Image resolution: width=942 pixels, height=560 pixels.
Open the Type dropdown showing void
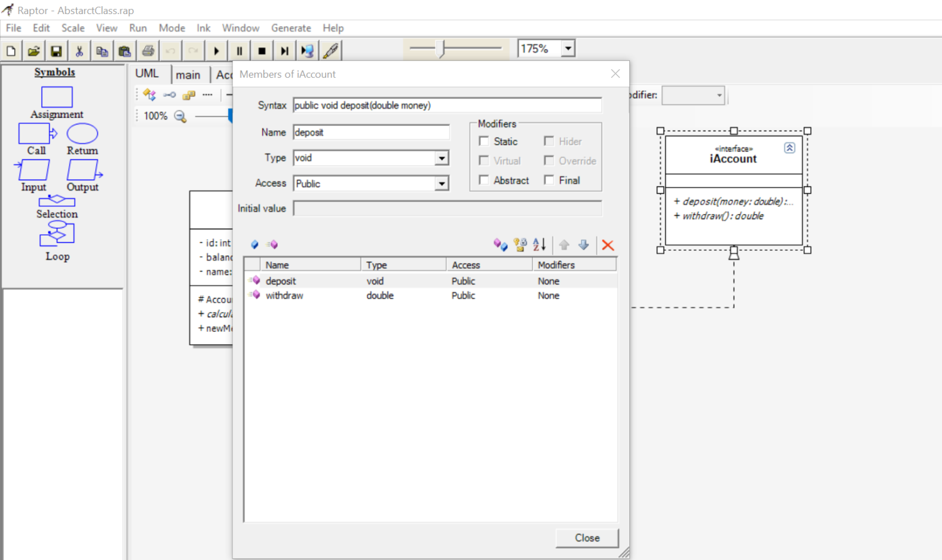(442, 158)
